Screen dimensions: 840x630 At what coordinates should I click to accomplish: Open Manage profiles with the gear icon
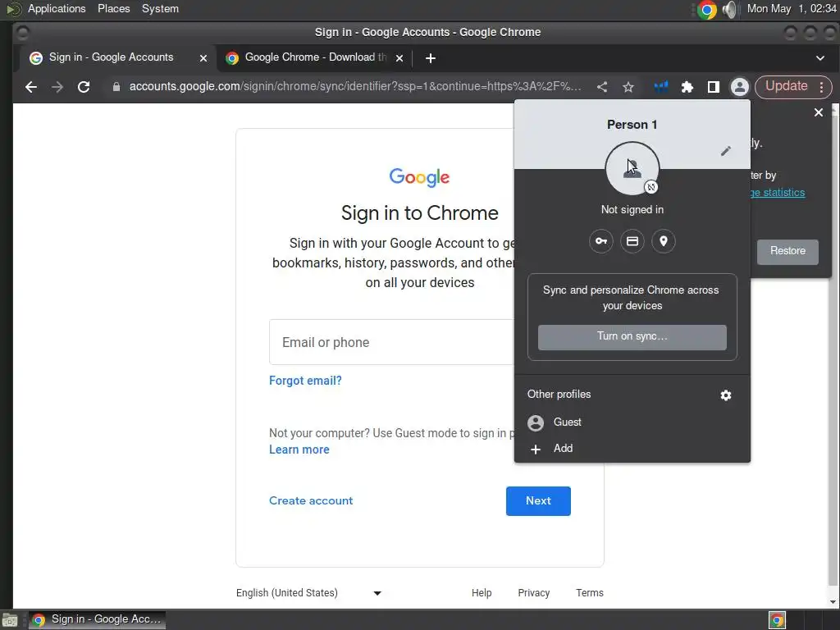pyautogui.click(x=726, y=395)
